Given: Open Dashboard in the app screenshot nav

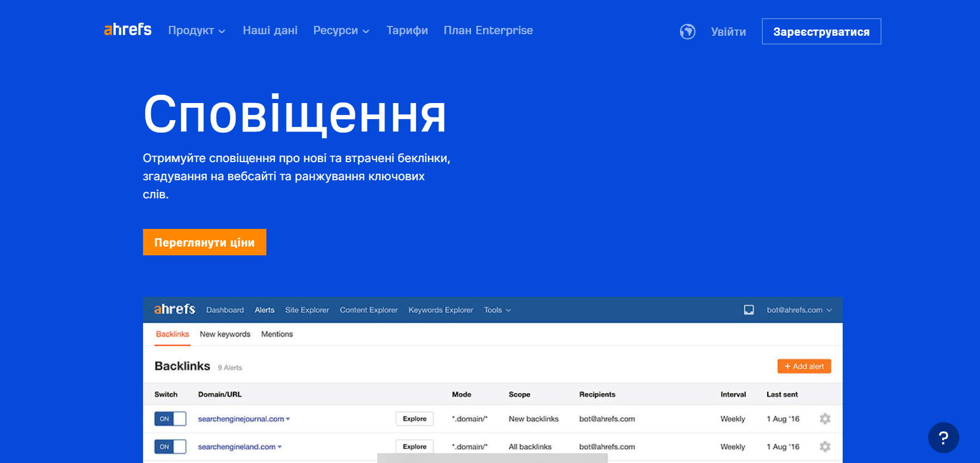Looking at the screenshot, I should [x=225, y=310].
